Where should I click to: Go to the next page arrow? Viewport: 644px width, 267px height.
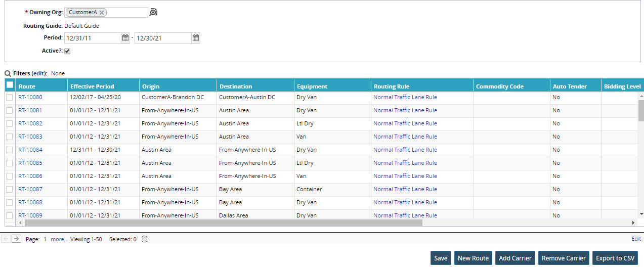16,239
